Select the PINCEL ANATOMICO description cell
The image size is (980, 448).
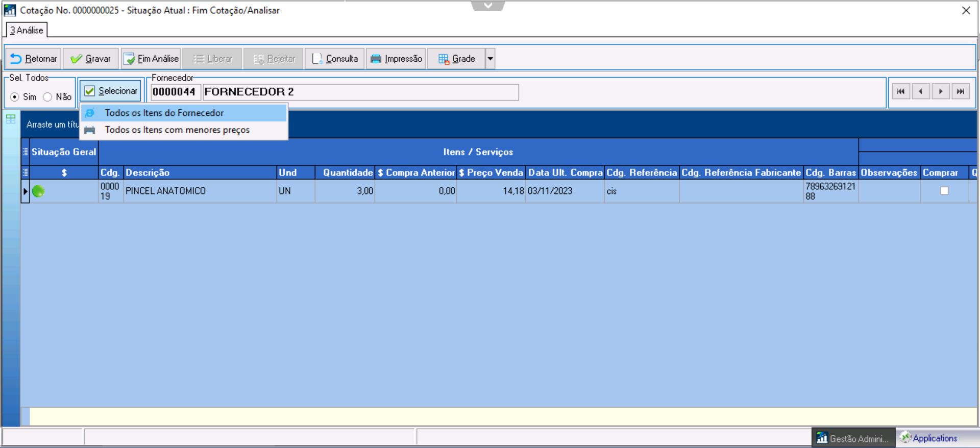200,191
